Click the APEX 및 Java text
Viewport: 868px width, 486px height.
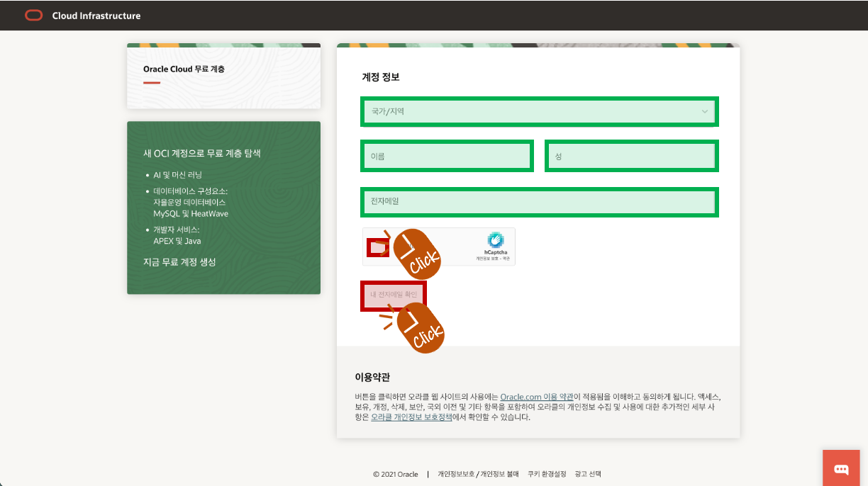tap(177, 241)
